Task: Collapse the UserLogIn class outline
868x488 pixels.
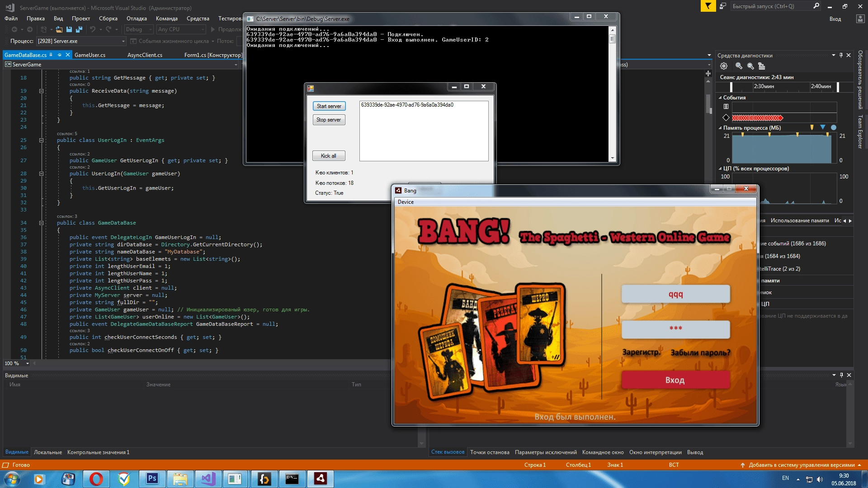Action: click(41, 140)
